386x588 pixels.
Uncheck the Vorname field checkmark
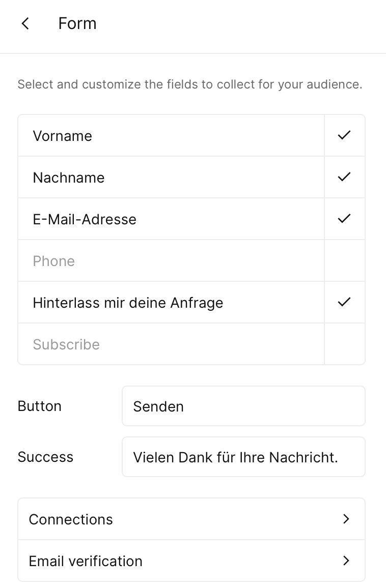click(x=345, y=135)
